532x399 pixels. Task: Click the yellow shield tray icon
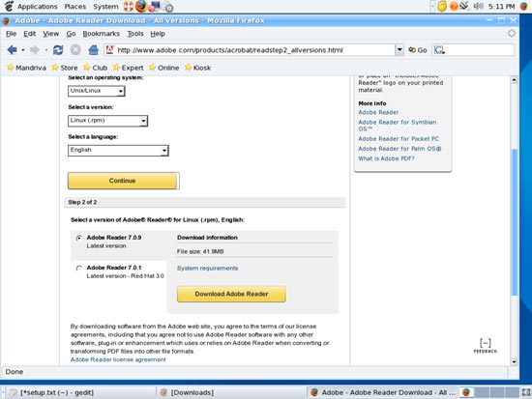coord(442,6)
